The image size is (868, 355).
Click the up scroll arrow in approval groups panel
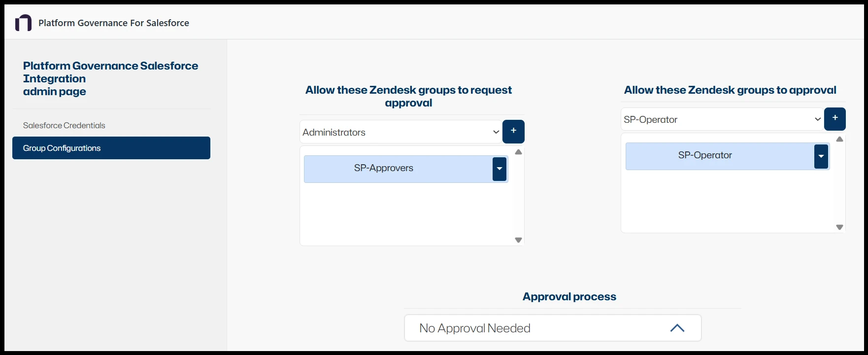tap(840, 139)
